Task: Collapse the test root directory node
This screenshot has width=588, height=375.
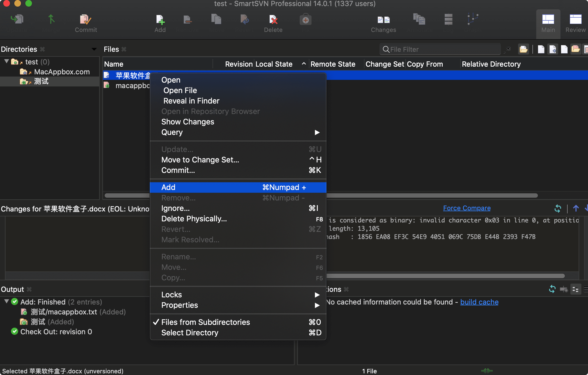Action: coord(7,61)
